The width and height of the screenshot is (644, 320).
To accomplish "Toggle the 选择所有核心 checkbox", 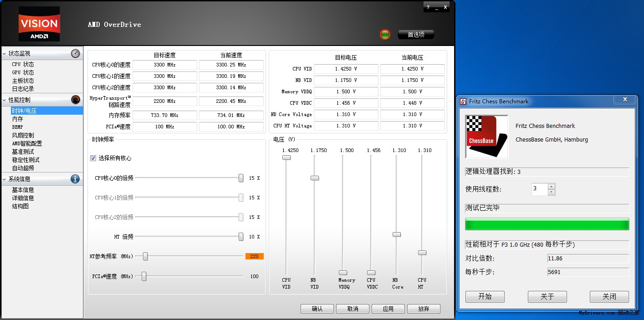I will coord(93,158).
